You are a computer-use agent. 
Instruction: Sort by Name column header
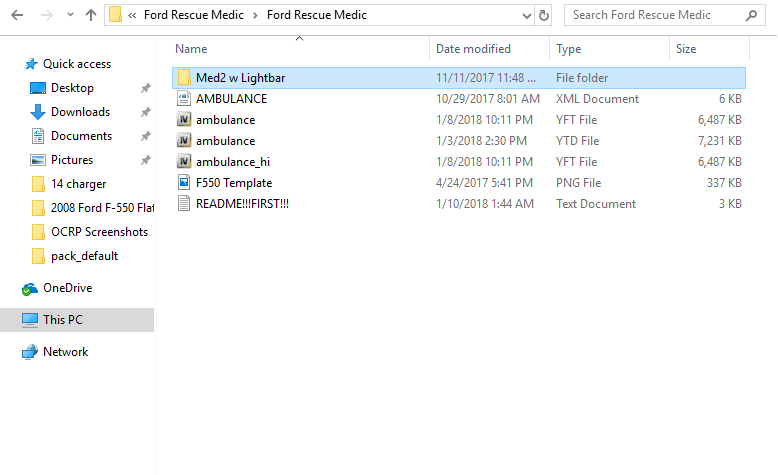pyautogui.click(x=191, y=49)
